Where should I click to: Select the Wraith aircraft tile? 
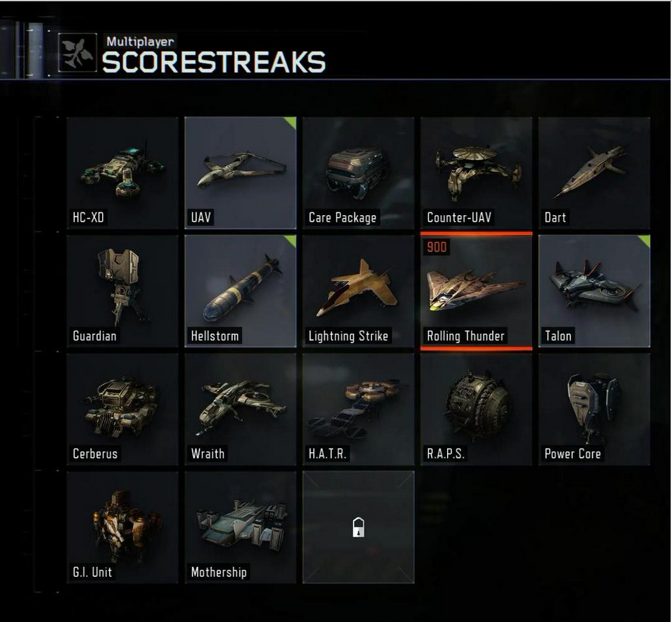240,409
